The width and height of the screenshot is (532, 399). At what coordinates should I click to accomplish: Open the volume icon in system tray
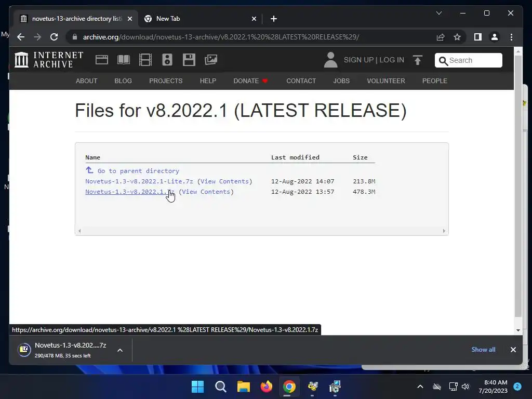(465, 387)
